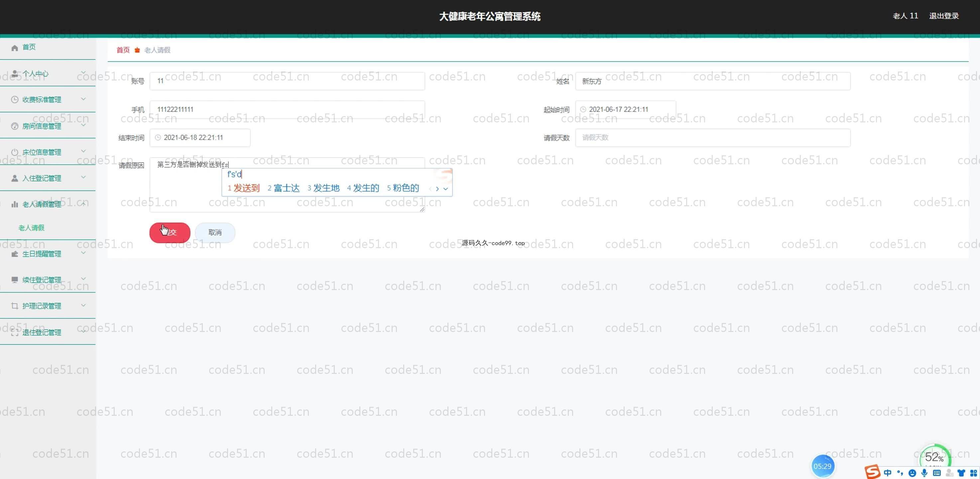Click the clock icon in 结束时间 field
Viewport: 980px width, 479px height.
pyautogui.click(x=158, y=137)
